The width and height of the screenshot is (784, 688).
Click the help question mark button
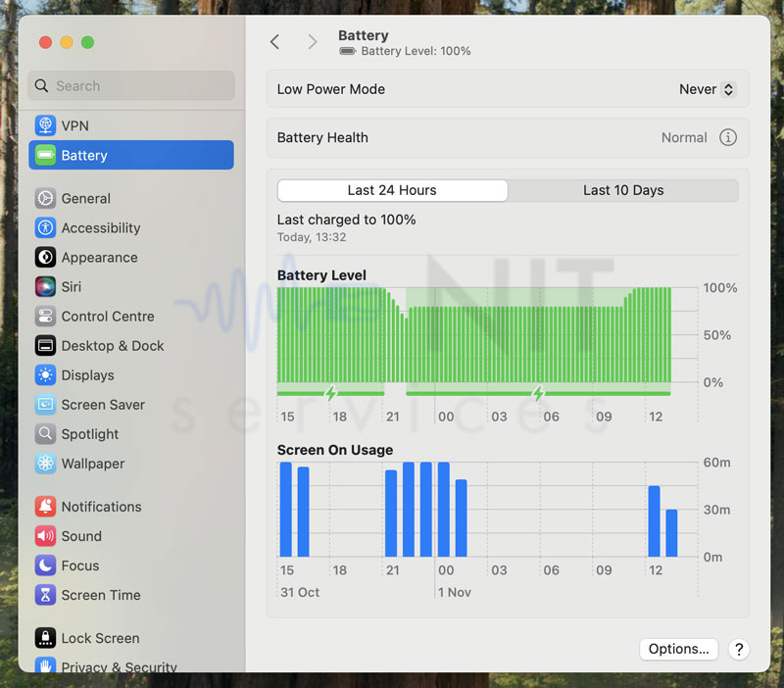739,650
